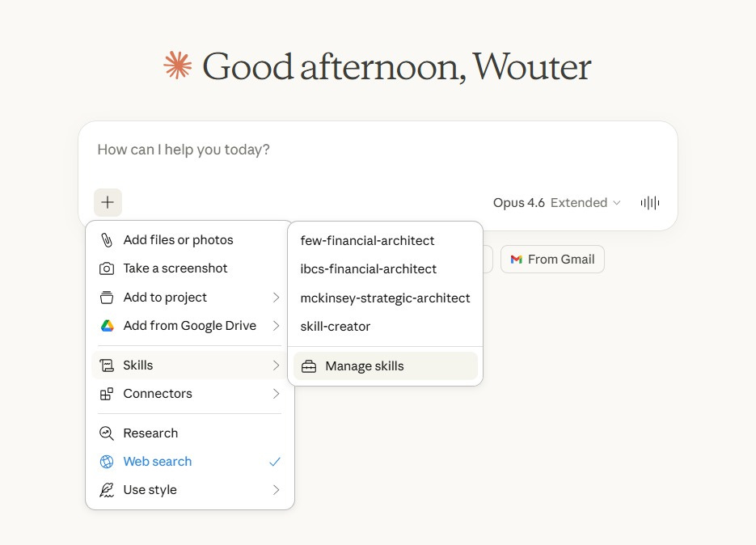This screenshot has width=756, height=545.
Task: Click the camera icon for screenshot
Action: [x=107, y=268]
